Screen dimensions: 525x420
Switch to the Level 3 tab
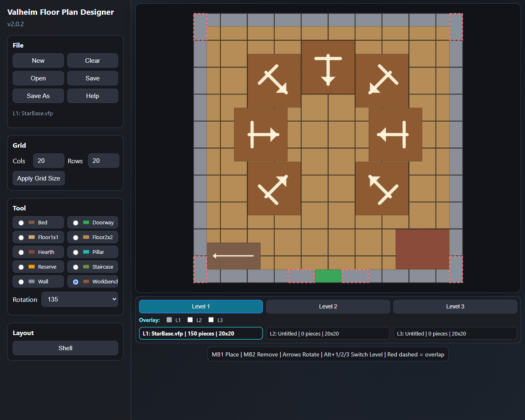click(455, 306)
